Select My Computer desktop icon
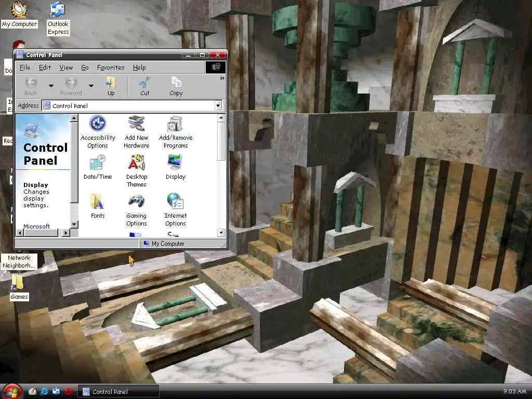Image resolution: width=532 pixels, height=399 pixels. pos(19,14)
